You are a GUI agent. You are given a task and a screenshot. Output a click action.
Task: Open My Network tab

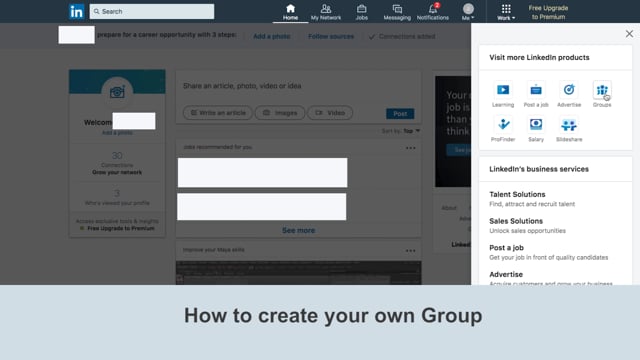coord(326,12)
